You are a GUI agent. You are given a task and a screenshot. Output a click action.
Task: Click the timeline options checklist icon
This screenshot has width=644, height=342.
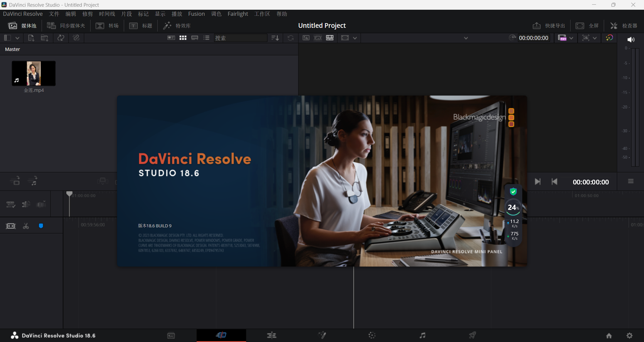tap(11, 205)
